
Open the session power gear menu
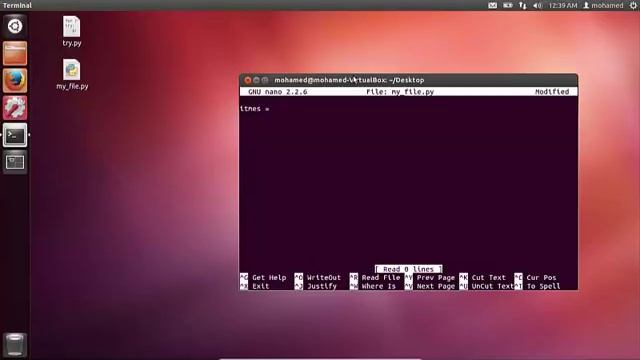[633, 5]
